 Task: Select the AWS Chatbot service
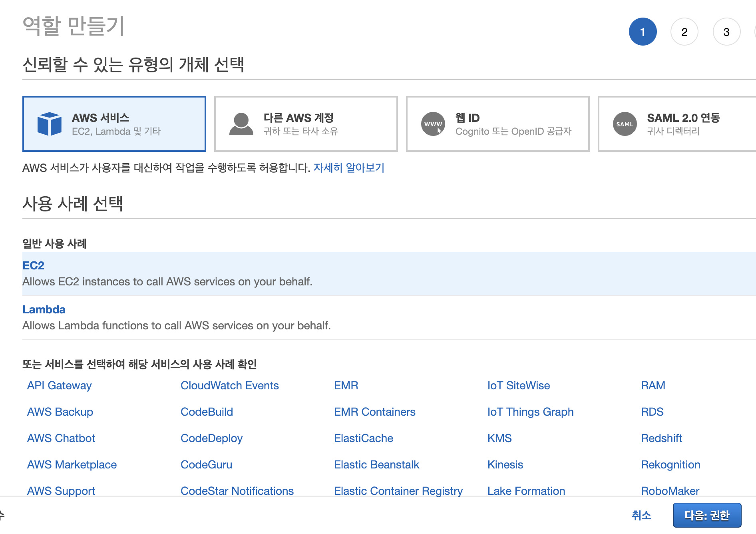[61, 438]
